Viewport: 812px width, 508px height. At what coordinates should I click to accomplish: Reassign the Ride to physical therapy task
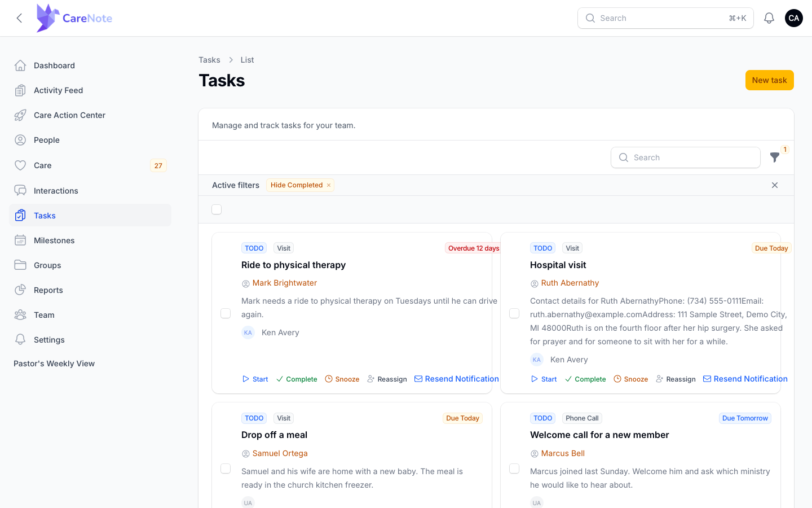click(x=387, y=379)
